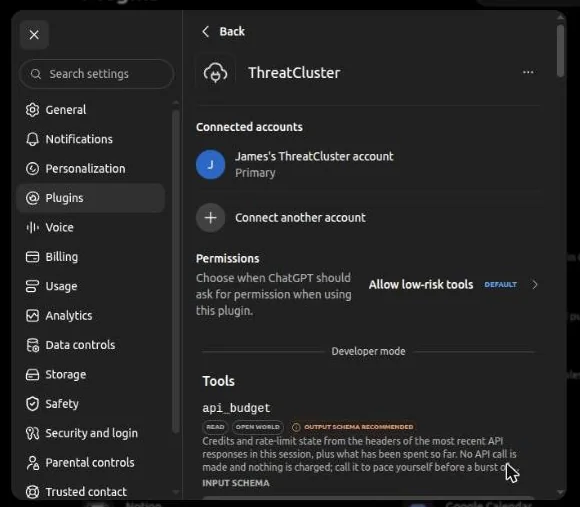Click the Back link text

tap(232, 31)
